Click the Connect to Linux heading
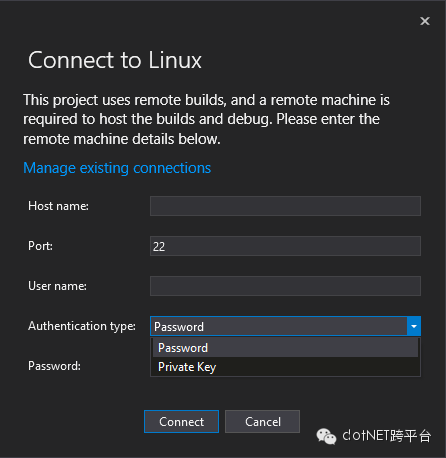The height and width of the screenshot is (458, 446). click(x=115, y=60)
